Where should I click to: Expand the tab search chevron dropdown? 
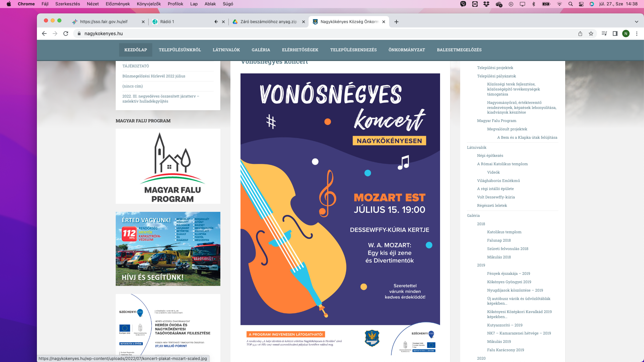pos(636,22)
